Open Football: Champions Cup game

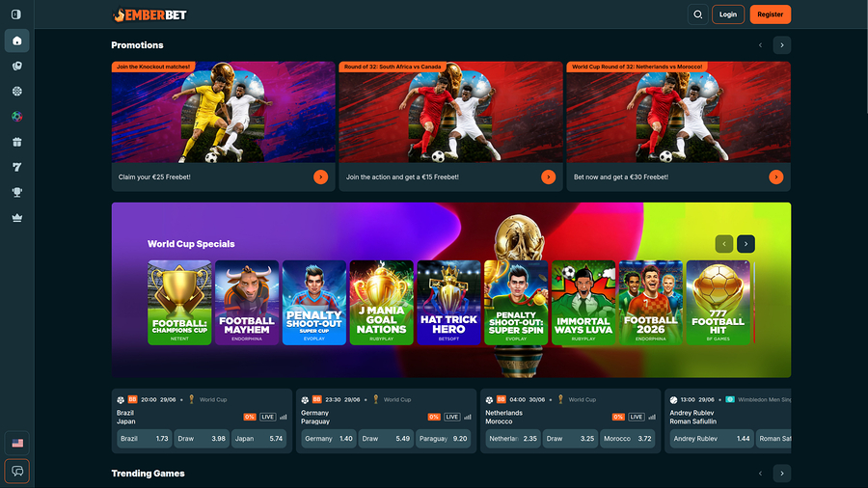(x=179, y=303)
